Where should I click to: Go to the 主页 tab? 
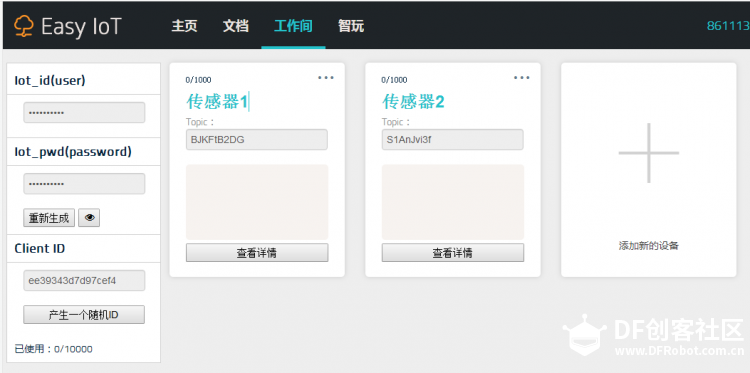tap(184, 26)
